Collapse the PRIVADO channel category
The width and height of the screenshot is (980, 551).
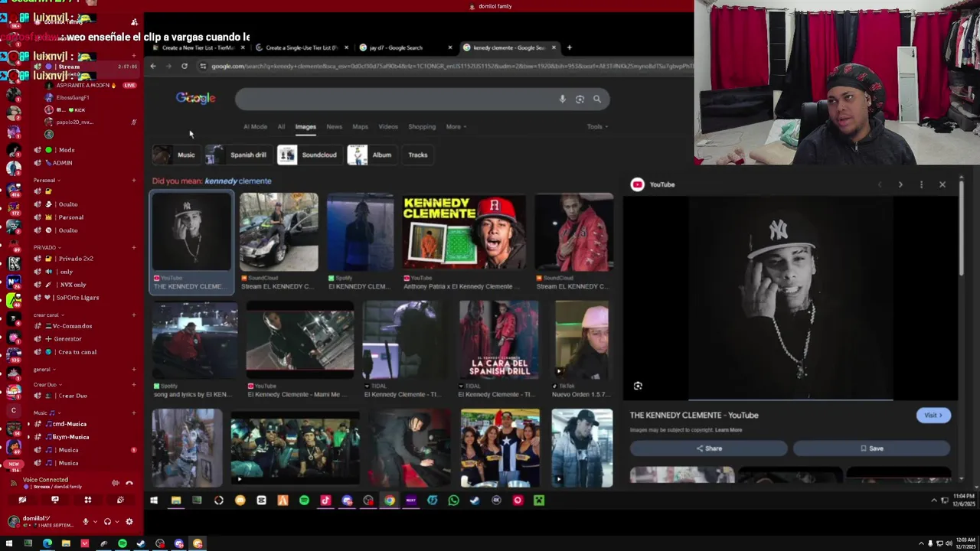(46, 247)
